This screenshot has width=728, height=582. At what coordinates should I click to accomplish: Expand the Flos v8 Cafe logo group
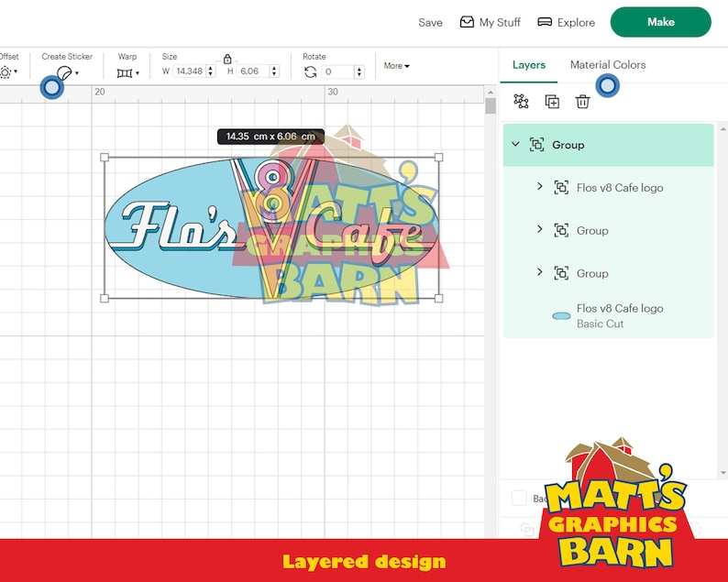(539, 187)
